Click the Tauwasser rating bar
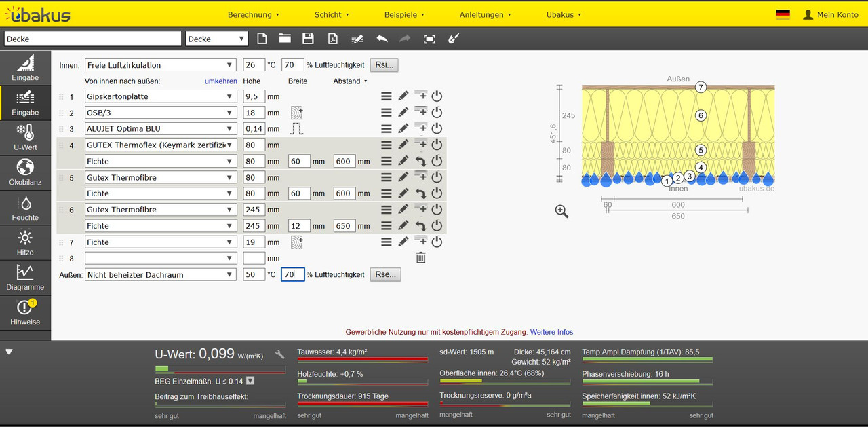 coord(363,360)
